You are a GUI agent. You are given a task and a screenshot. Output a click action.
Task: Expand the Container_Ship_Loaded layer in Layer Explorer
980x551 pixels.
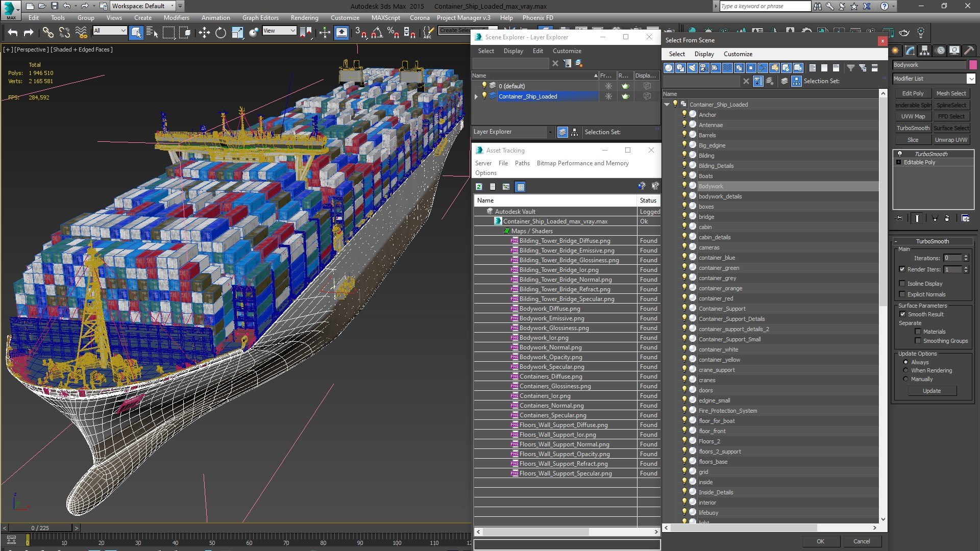click(476, 96)
